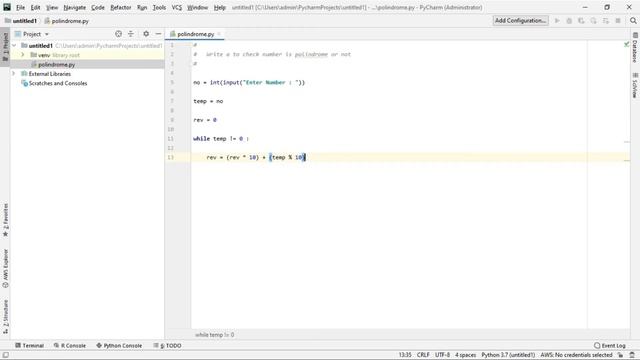
Task: Open Project panel settings gear
Action: (x=146, y=34)
